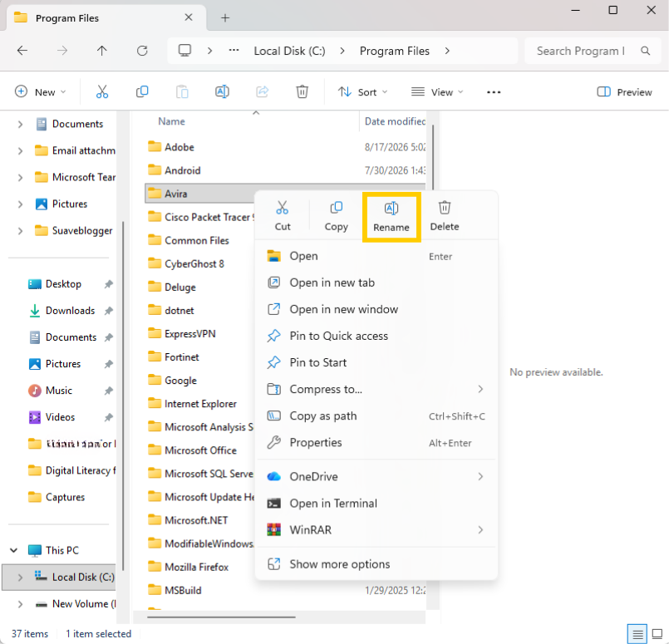Open the OneDrive submenu
The image size is (669, 644).
(x=376, y=477)
